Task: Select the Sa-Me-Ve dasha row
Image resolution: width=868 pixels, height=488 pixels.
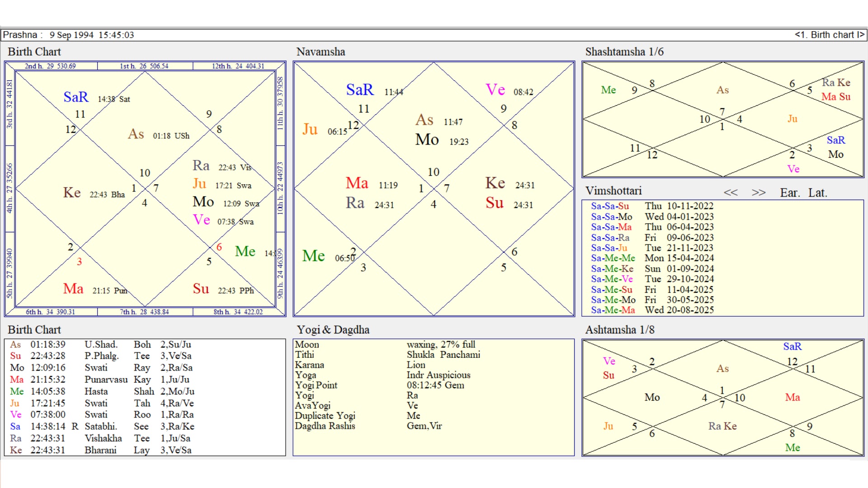Action: 652,279
